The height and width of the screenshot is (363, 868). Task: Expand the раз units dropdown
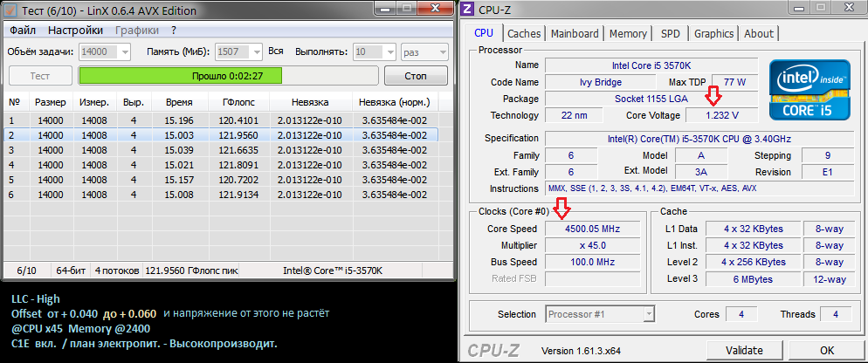pyautogui.click(x=442, y=52)
